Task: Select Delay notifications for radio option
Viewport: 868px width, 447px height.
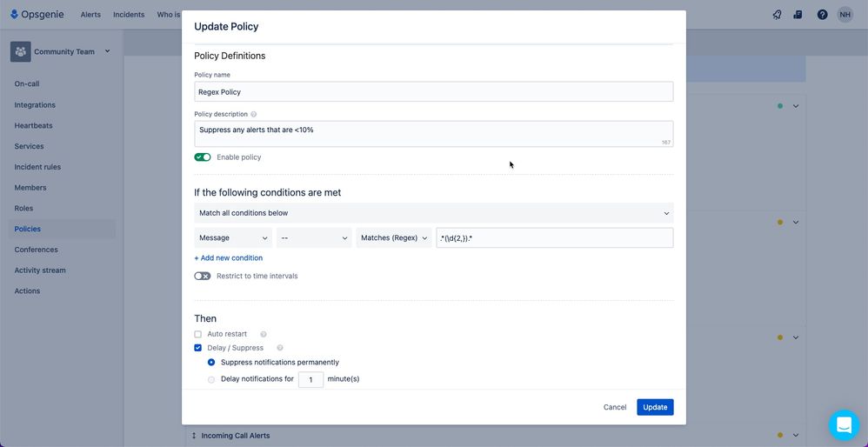Action: click(210, 379)
